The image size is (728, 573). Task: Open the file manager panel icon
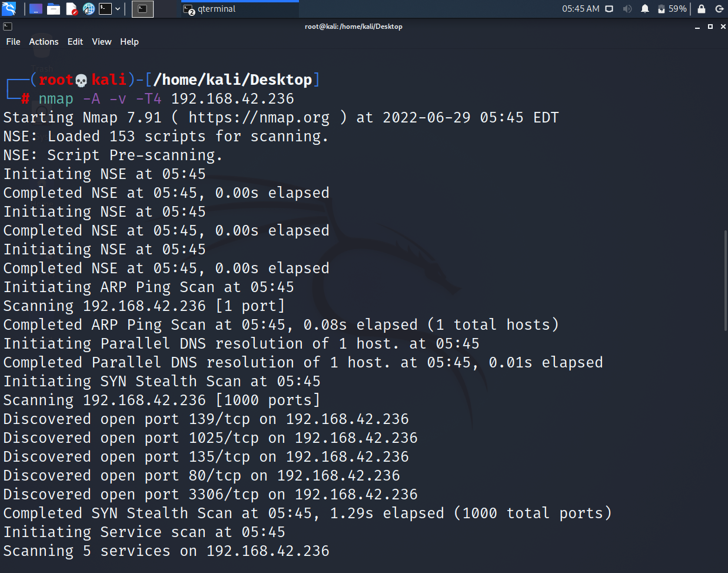pos(54,9)
